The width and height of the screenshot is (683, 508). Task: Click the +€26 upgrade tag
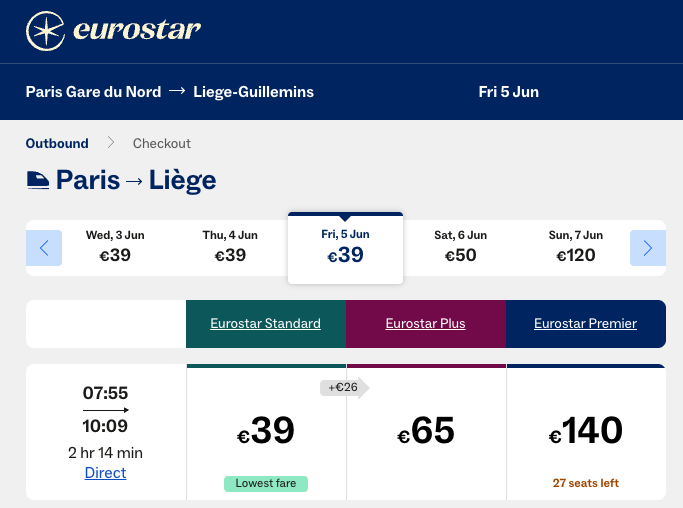click(344, 388)
